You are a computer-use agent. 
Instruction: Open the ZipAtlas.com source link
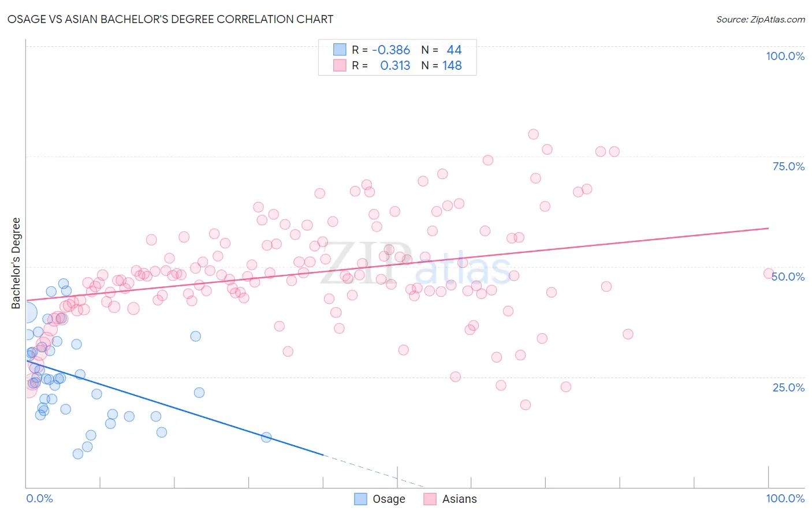tap(761, 19)
